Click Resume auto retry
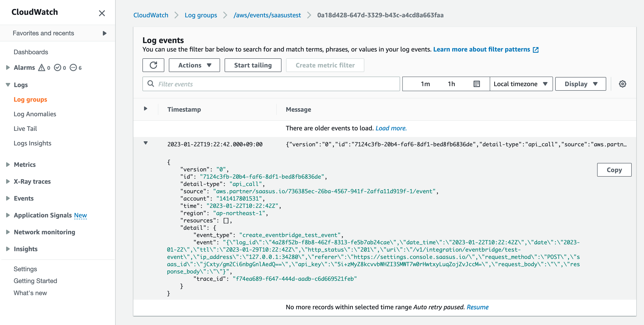The width and height of the screenshot is (644, 325). 477,307
